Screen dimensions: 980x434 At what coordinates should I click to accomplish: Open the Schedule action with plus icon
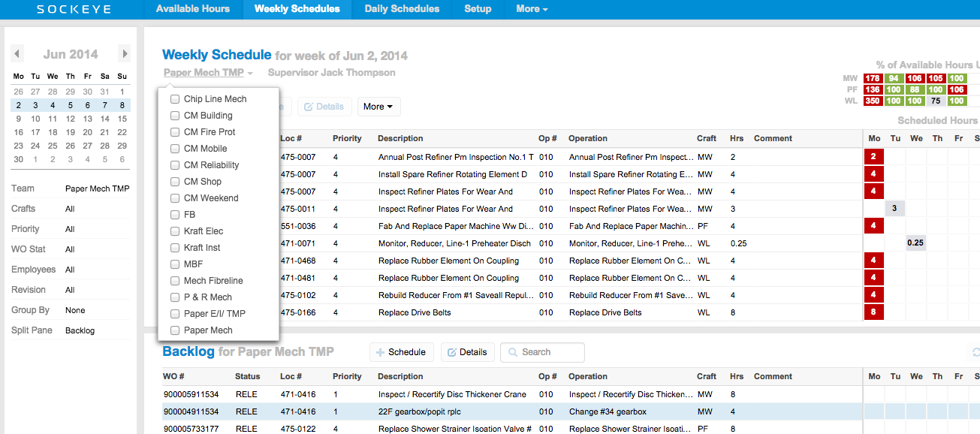[381, 352]
